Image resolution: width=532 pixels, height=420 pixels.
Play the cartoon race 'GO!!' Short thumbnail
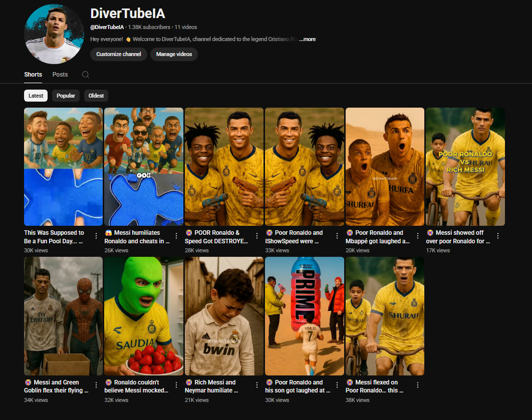[144, 167]
